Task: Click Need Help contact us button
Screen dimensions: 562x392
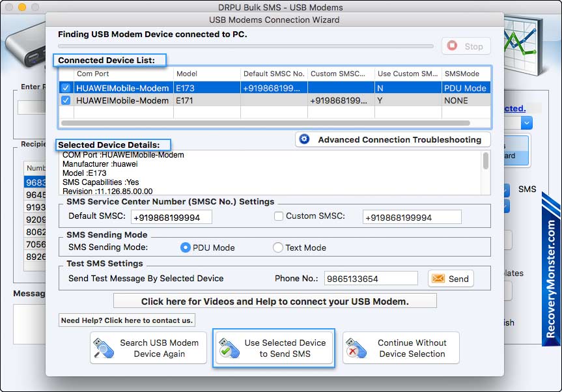Action: 127,320
